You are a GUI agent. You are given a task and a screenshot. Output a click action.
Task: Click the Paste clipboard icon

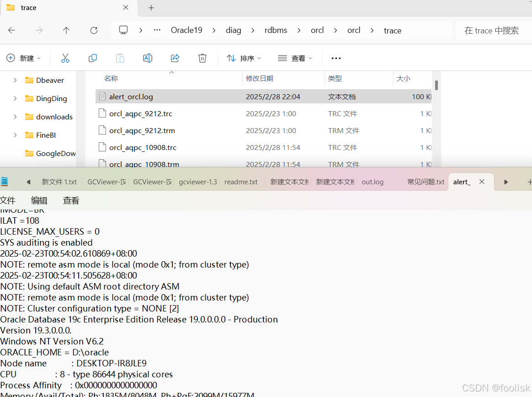pyautogui.click(x=120, y=58)
